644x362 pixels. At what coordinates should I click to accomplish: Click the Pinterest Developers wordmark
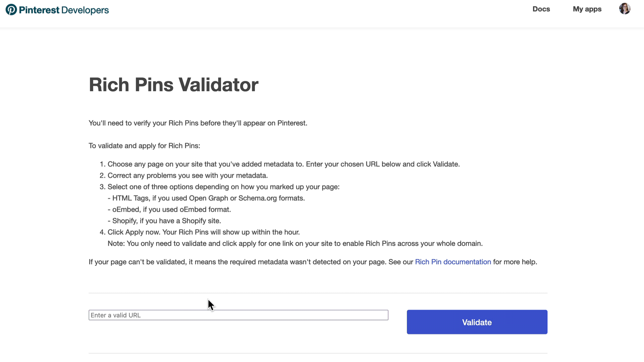click(x=64, y=10)
